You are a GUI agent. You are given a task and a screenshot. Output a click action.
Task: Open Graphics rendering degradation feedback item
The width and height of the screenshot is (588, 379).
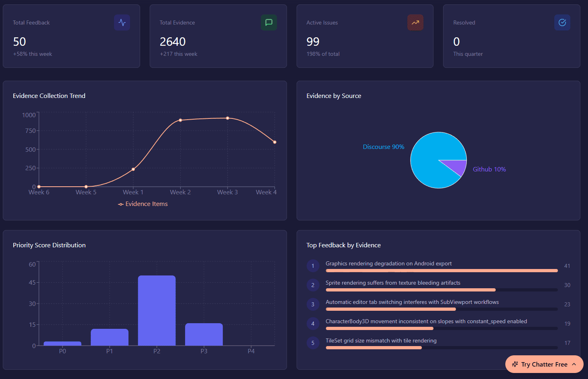tap(389, 263)
